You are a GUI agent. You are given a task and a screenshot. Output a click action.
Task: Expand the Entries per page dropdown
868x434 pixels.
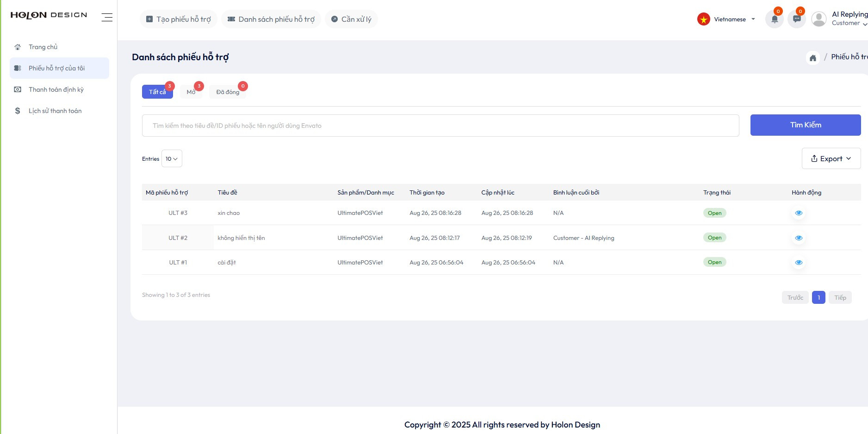tap(172, 159)
